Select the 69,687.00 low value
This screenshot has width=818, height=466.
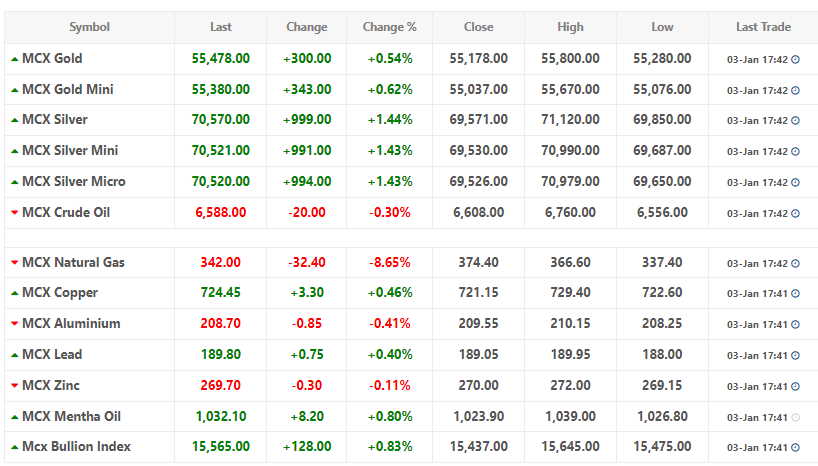[662, 150]
